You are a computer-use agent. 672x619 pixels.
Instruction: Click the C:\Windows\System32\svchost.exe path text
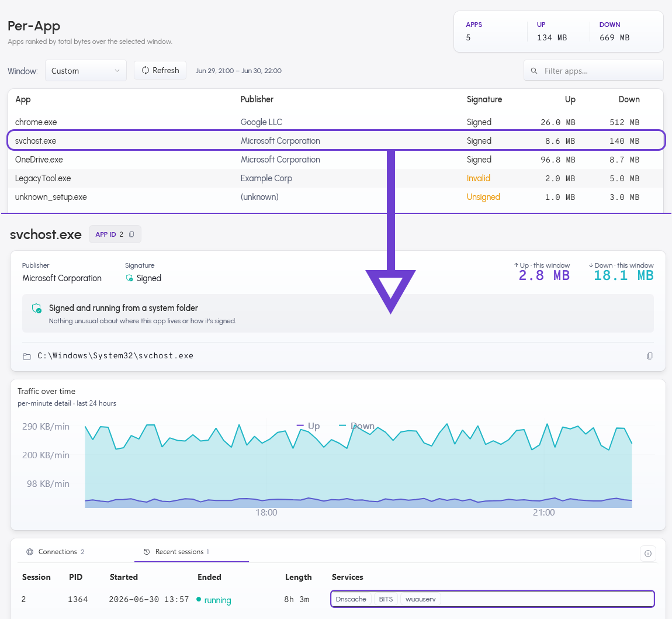pyautogui.click(x=115, y=356)
